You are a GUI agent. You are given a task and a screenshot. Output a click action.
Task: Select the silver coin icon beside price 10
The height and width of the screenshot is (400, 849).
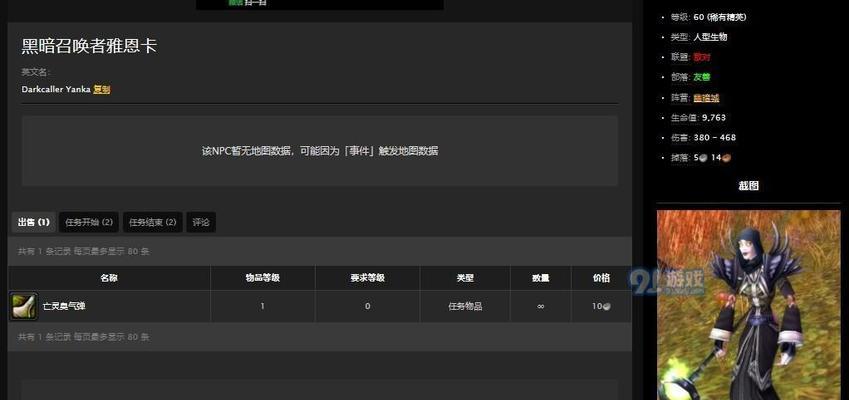pos(607,306)
